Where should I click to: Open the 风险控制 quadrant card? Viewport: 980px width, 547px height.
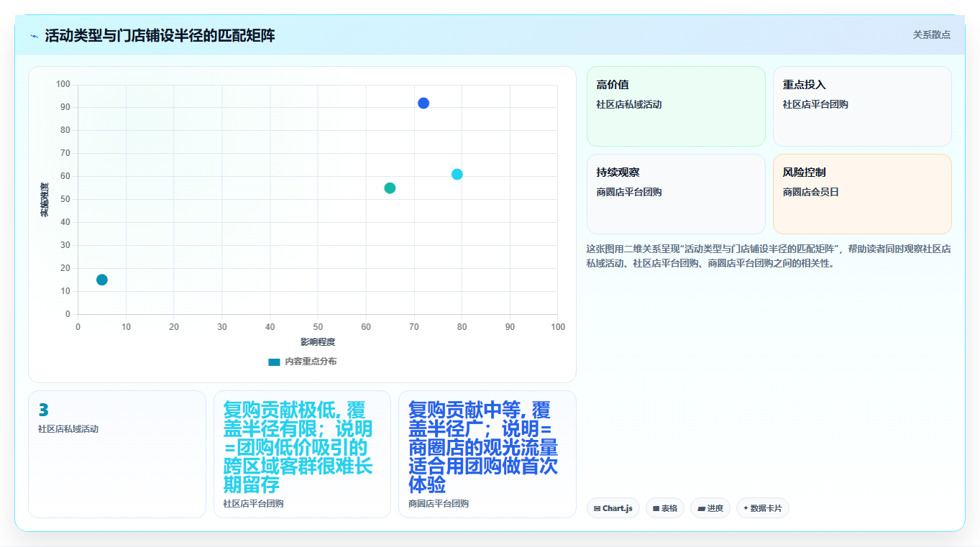tap(862, 194)
